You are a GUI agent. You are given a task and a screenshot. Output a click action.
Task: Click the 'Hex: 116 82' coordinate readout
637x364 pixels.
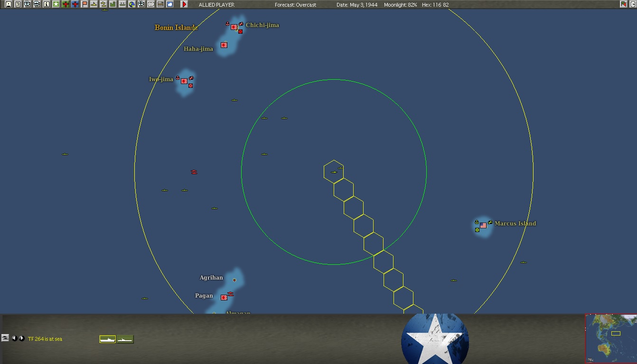[435, 5]
